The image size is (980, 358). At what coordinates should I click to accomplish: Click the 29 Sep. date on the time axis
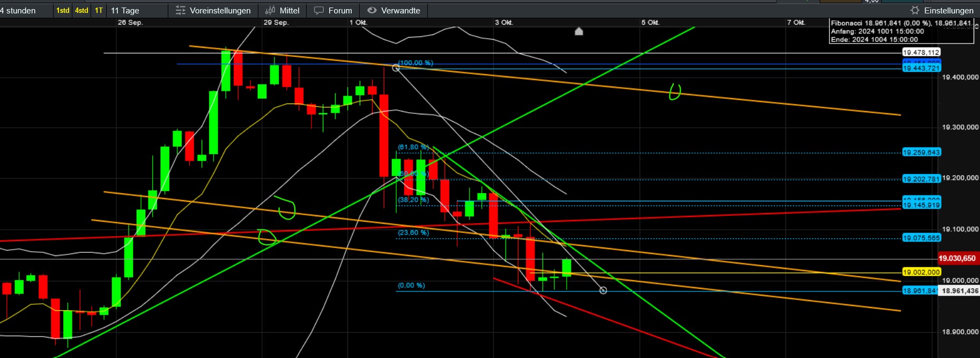point(276,23)
